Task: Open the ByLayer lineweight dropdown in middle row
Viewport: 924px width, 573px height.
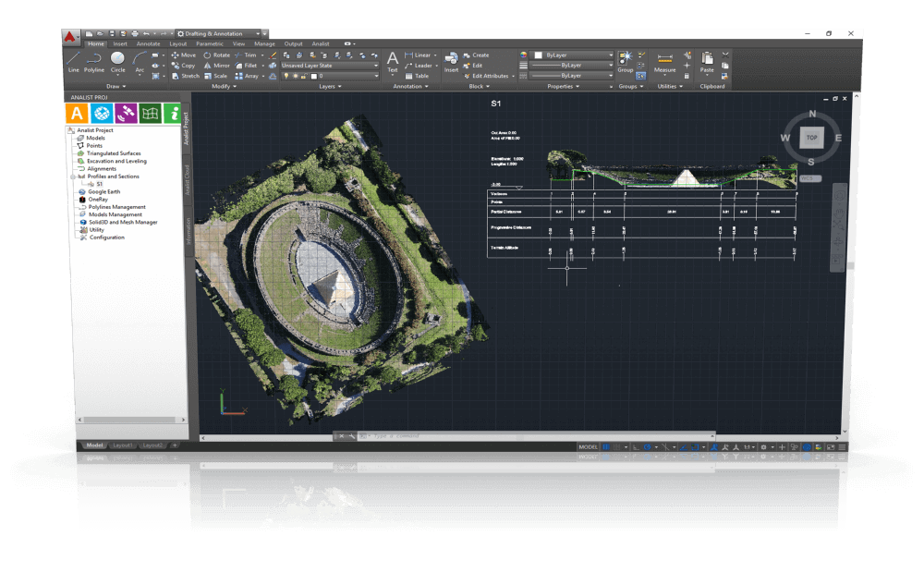Action: coord(573,66)
